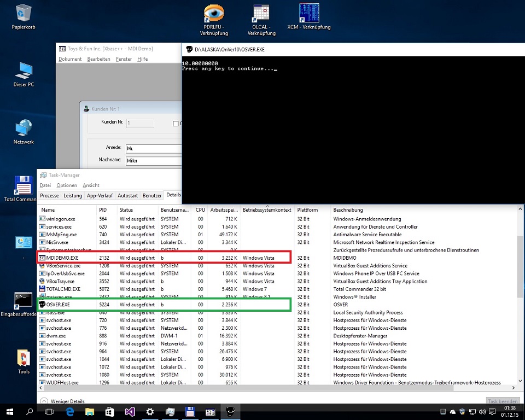Sort processes by the Name column header

tap(67, 210)
